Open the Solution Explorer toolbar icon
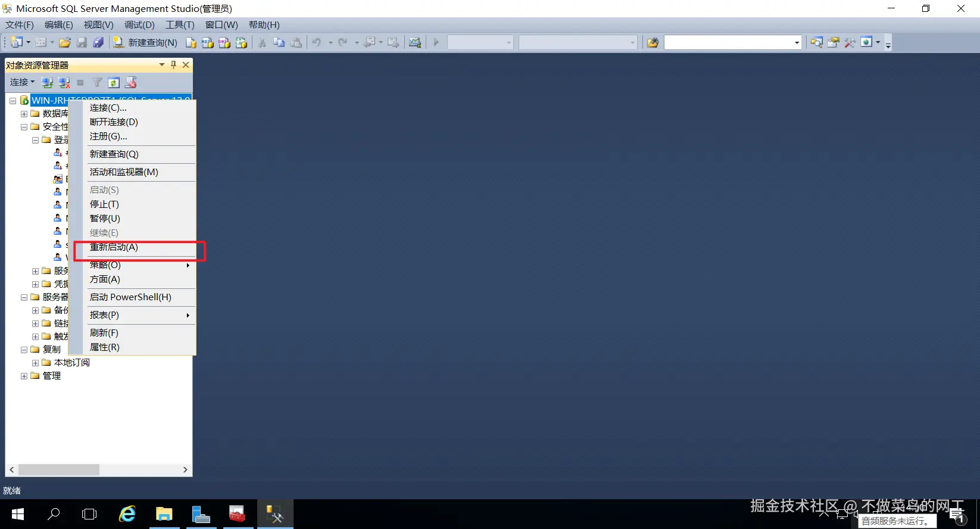Image resolution: width=980 pixels, height=529 pixels. pos(817,42)
